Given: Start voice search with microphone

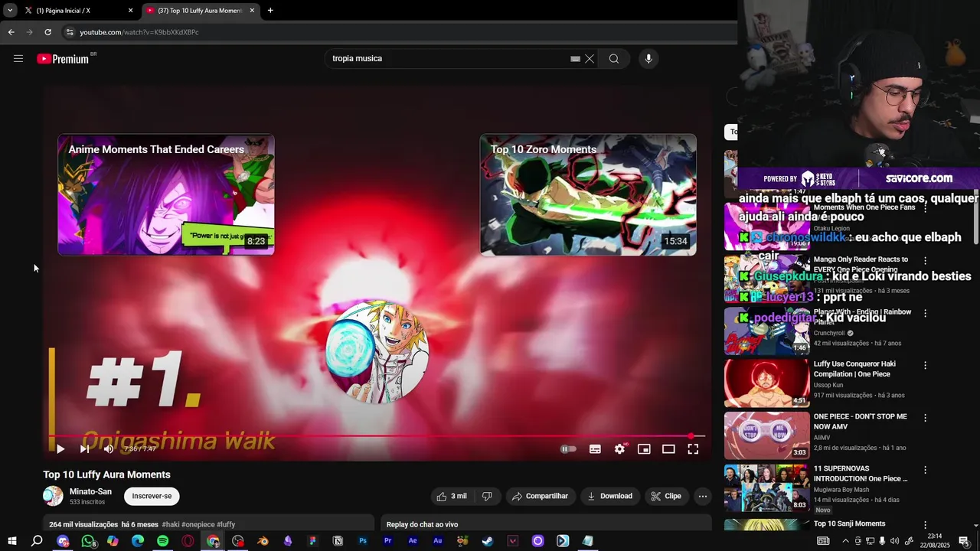Looking at the screenshot, I should click(x=648, y=59).
